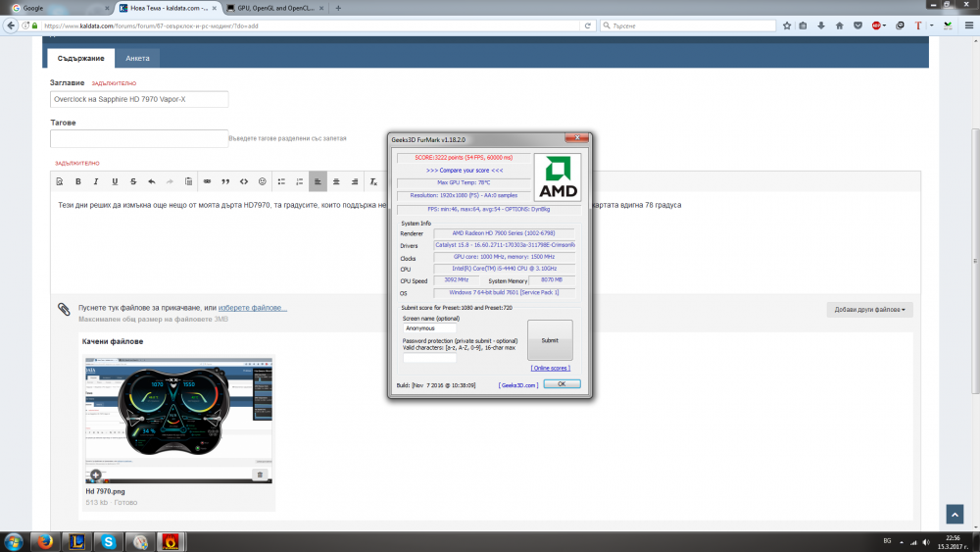Open the Windows Start menu
Screen dimensions: 980x552
point(13,541)
